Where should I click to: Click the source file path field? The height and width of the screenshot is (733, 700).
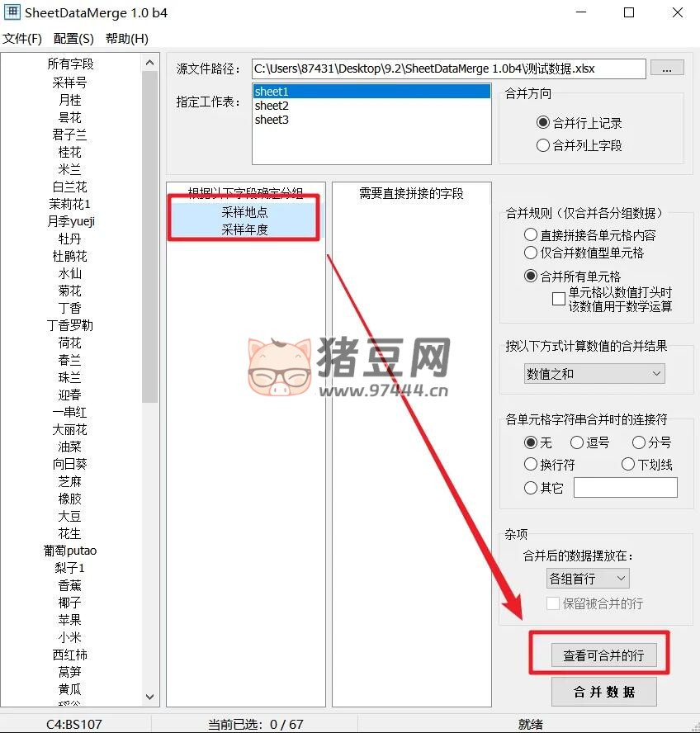[448, 69]
